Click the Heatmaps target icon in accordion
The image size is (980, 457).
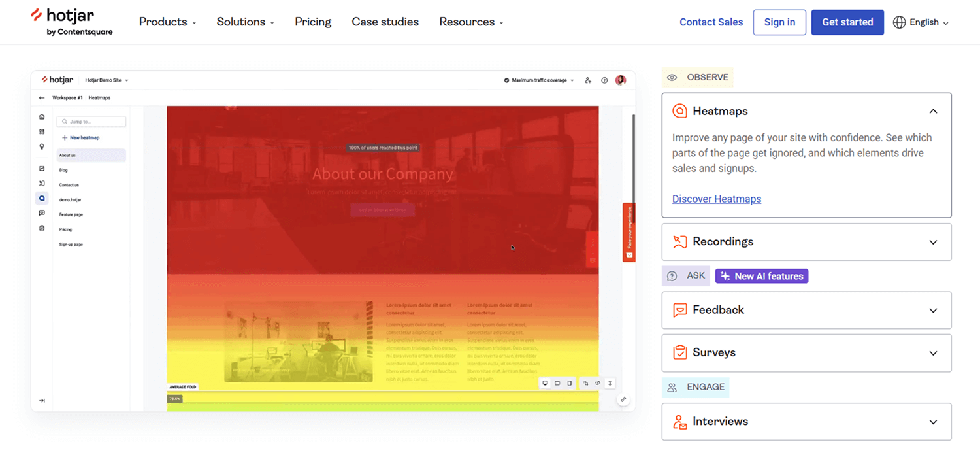tap(679, 111)
